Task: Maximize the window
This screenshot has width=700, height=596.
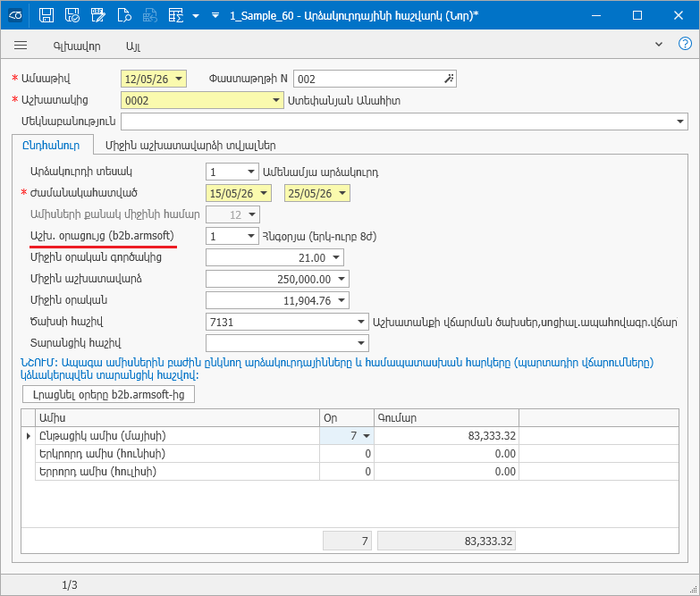Action: 637,15
